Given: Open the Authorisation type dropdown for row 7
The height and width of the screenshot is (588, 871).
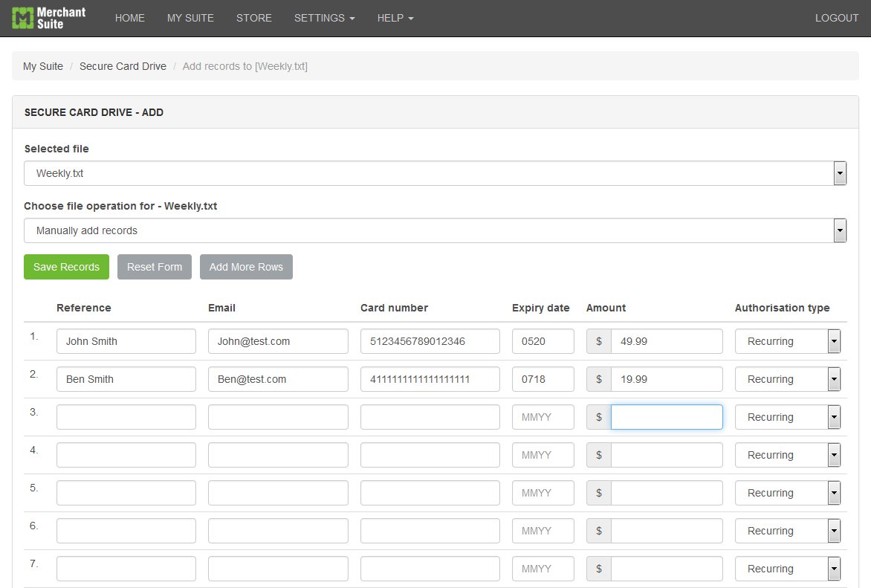Looking at the screenshot, I should 788,569.
